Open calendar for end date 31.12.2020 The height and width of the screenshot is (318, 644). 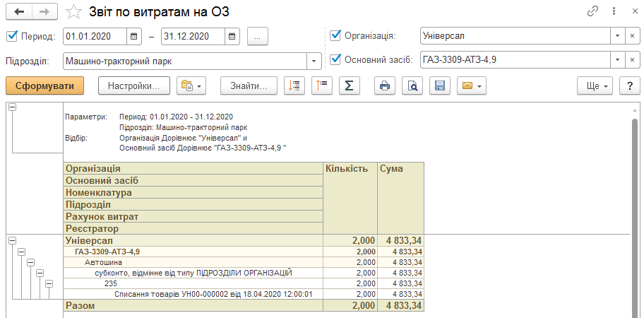click(232, 36)
